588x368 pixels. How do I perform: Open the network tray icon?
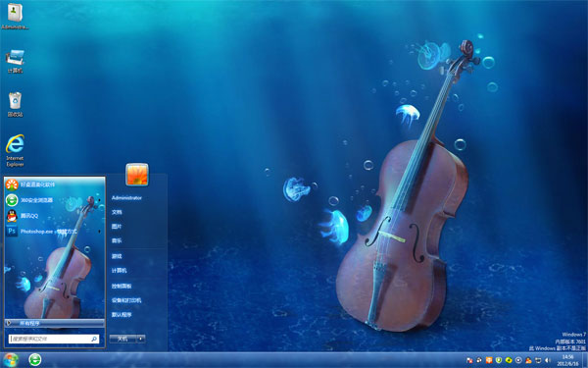pos(538,360)
